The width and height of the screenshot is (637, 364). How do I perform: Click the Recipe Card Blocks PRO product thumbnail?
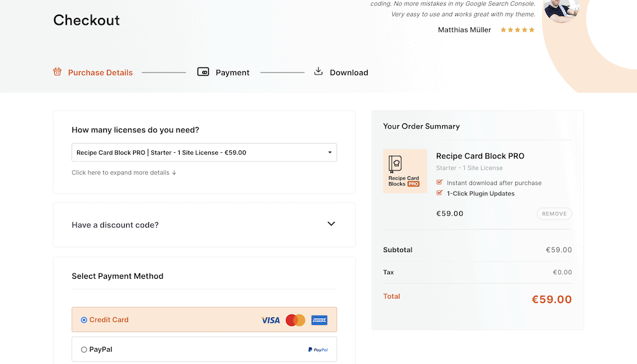(405, 171)
